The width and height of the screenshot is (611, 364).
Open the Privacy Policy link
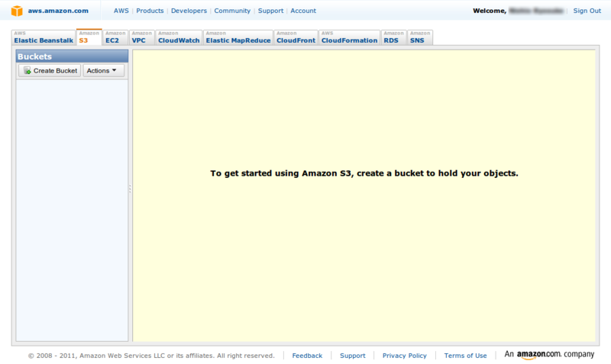pyautogui.click(x=405, y=356)
